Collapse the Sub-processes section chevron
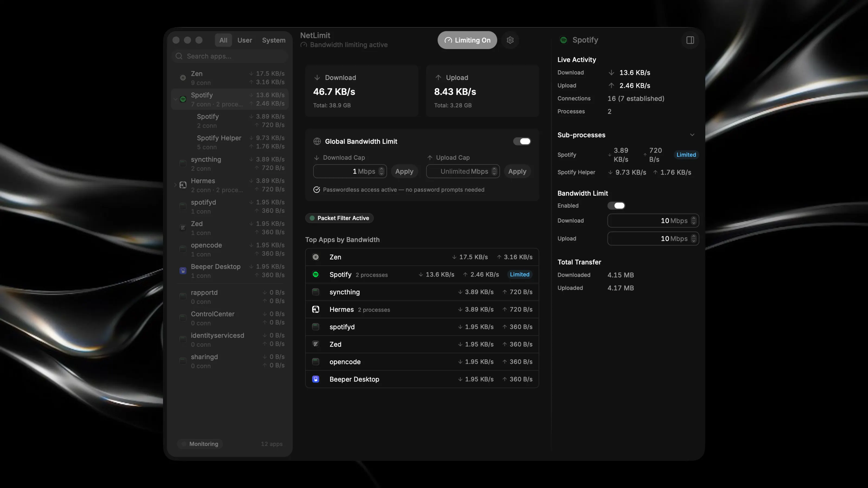868x488 pixels. coord(692,135)
